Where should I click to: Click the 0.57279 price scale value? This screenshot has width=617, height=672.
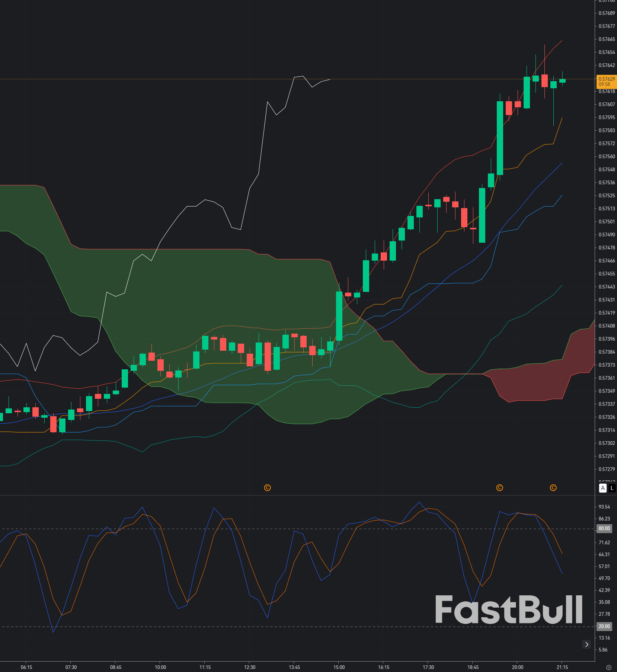coord(607,469)
